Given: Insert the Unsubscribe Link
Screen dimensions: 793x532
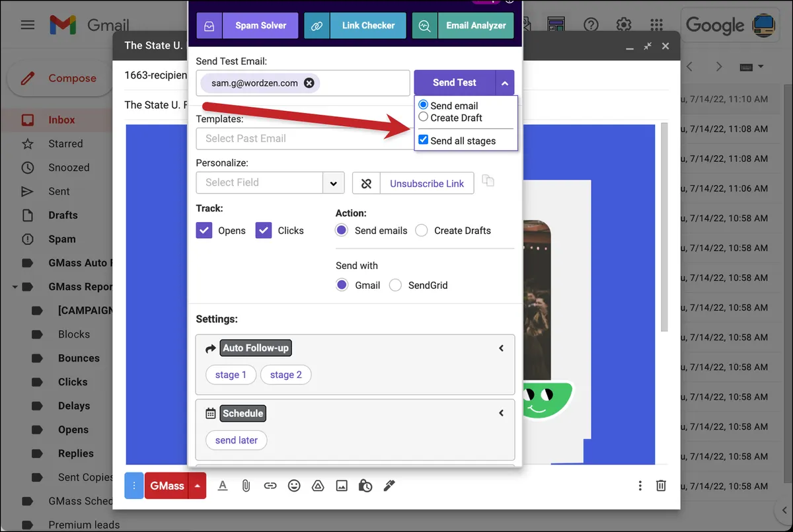Looking at the screenshot, I should (x=427, y=184).
